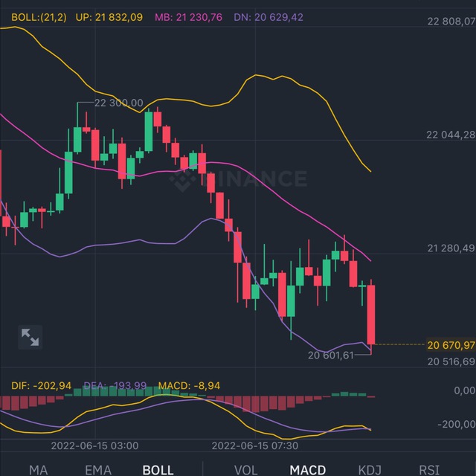
Task: Switch to the EMA indicator tab
Action: click(98, 469)
